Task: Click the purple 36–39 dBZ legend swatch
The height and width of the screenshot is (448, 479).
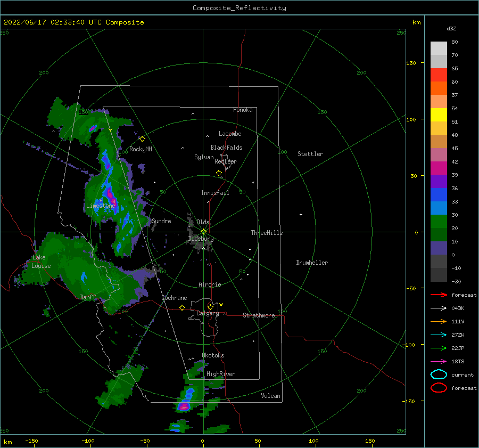Action: point(439,181)
